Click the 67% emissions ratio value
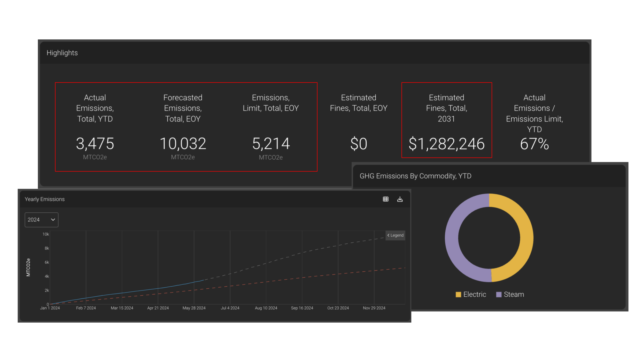The width and height of the screenshot is (644, 362). (x=534, y=144)
